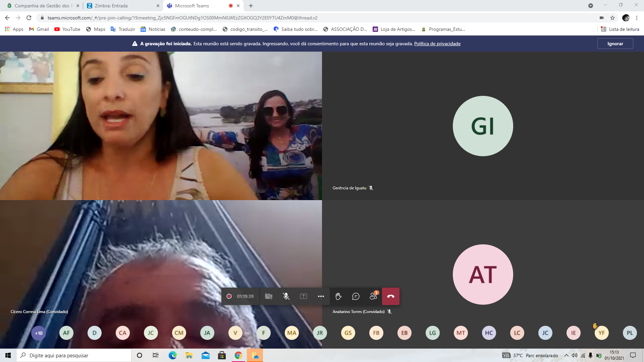Viewport: 644px width, 362px height.
Task: Open the Windows Start menu
Action: click(8, 355)
